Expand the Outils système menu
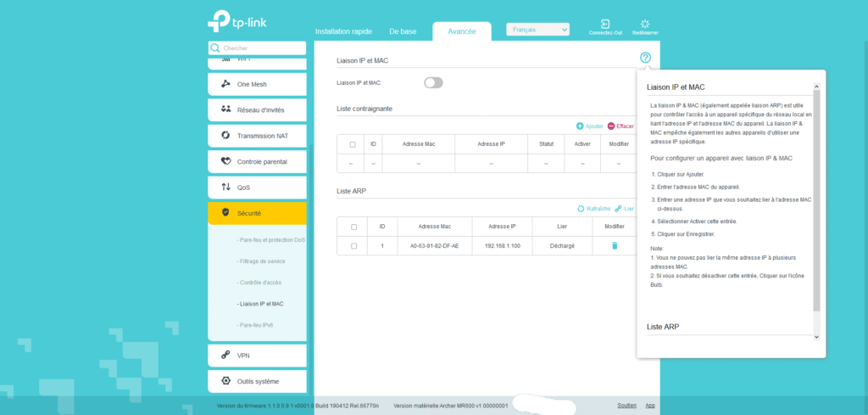868x415 pixels. pos(257,381)
